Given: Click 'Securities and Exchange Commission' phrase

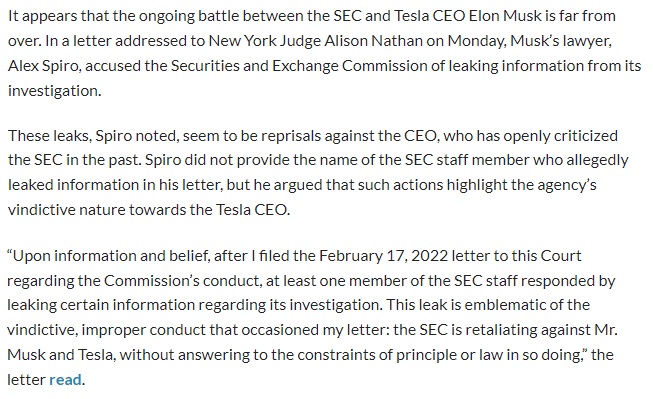Looking at the screenshot, I should (299, 66).
